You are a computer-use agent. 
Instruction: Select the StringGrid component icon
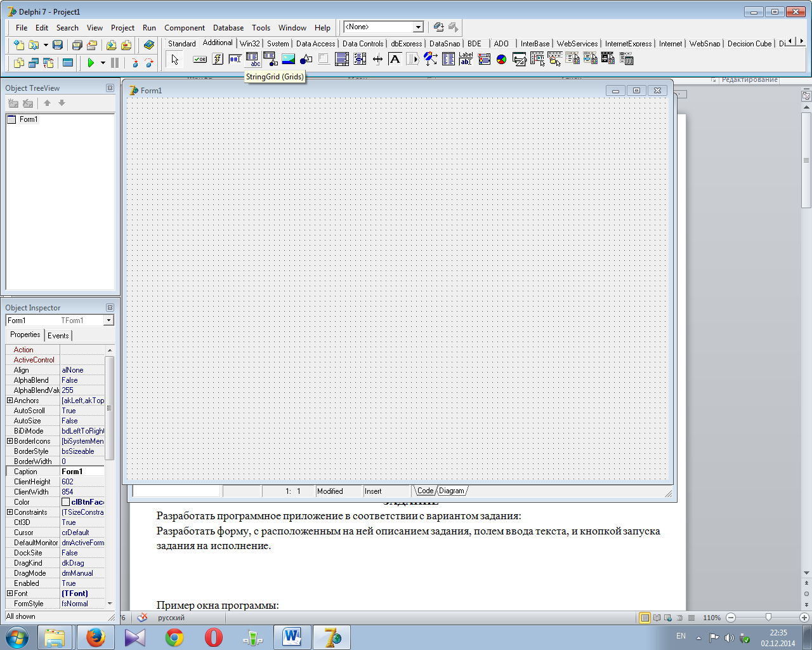[252, 59]
